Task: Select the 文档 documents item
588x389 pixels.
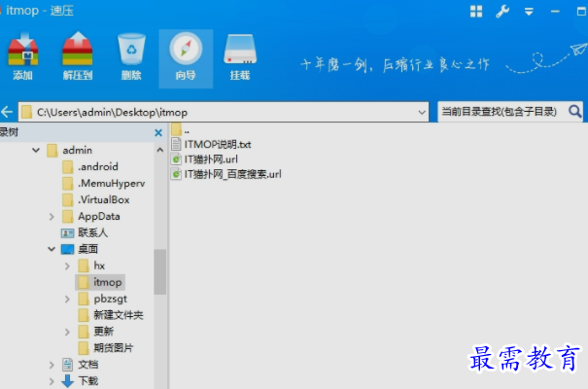Action: (81, 365)
